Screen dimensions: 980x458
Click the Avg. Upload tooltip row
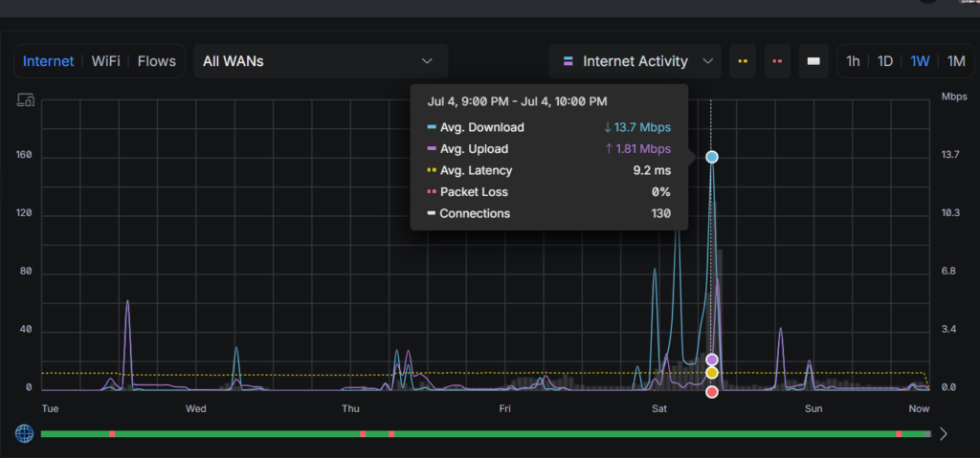548,149
